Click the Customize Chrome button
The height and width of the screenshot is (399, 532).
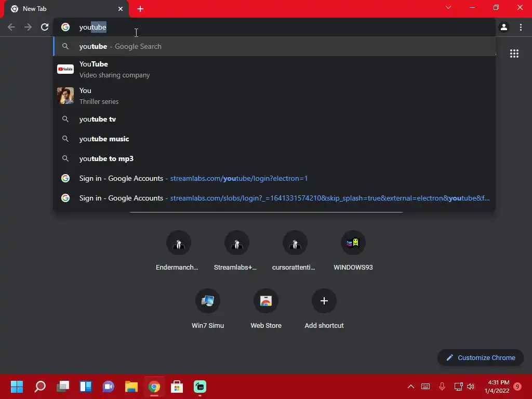[x=481, y=357]
